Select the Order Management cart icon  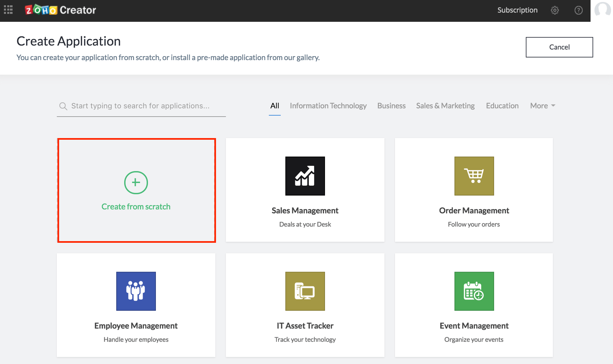tap(474, 176)
